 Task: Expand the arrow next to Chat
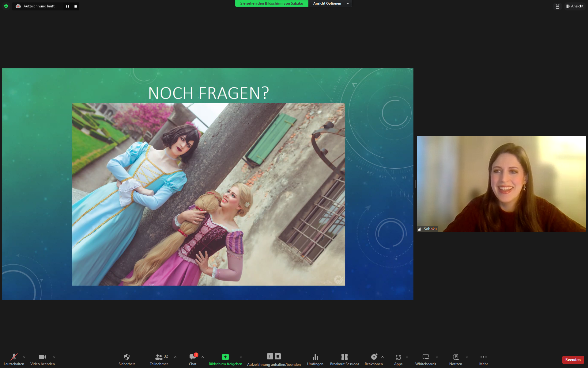(203, 357)
